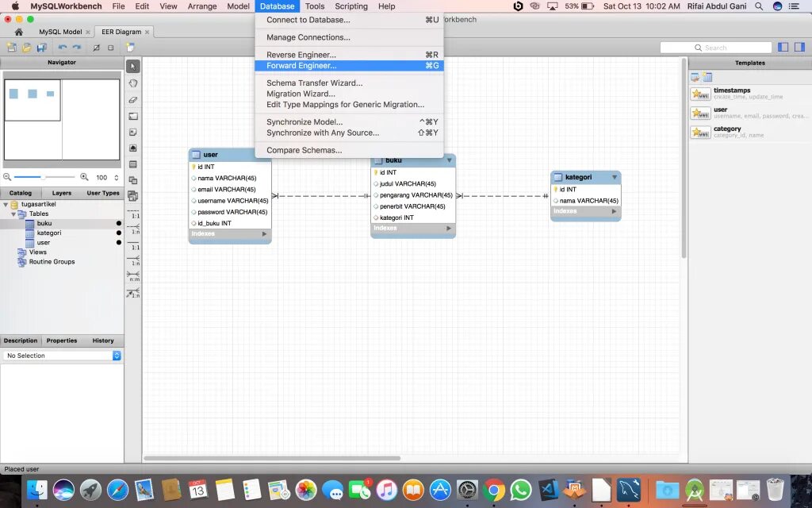Select the timestamps template
The height and width of the screenshot is (508, 812).
750,94
